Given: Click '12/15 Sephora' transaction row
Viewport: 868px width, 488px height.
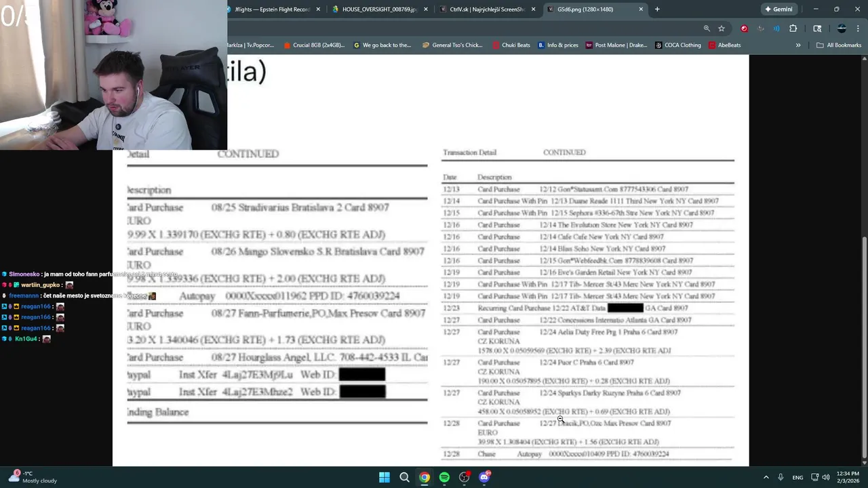Looking at the screenshot, I should coord(587,213).
